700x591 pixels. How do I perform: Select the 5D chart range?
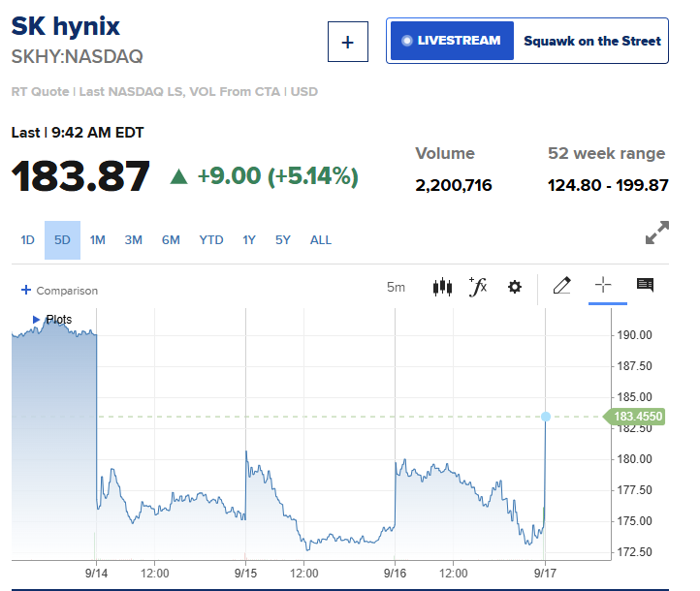(x=62, y=240)
